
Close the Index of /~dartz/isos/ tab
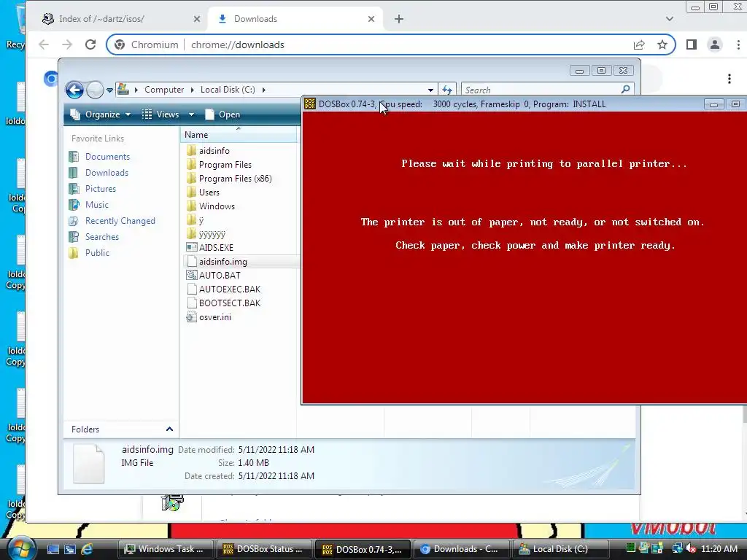pyautogui.click(x=197, y=19)
